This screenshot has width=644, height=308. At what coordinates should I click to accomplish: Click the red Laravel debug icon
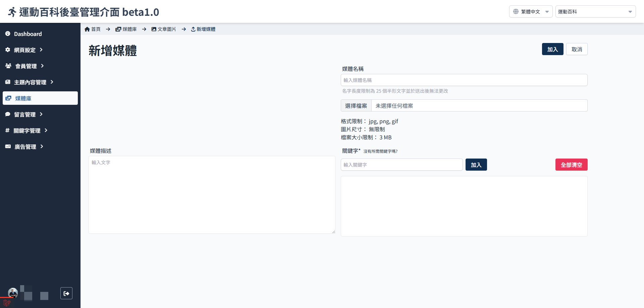coord(7,303)
